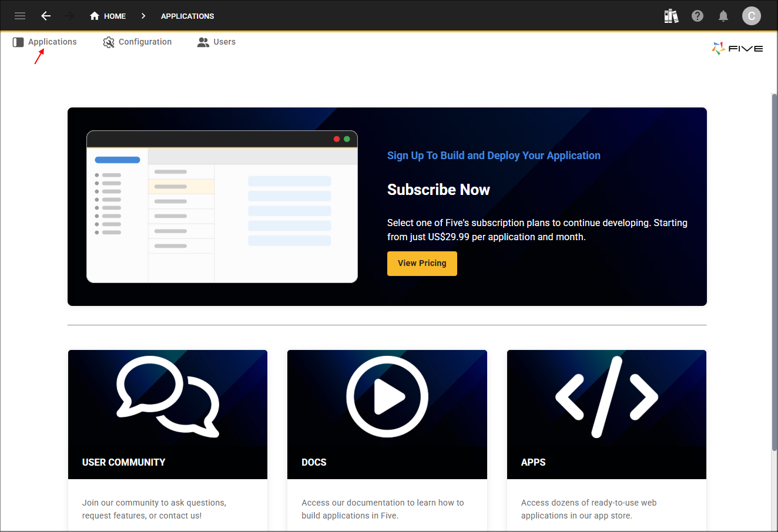Open the Configuration menu
Viewport: 778px width, 532px height.
138,42
